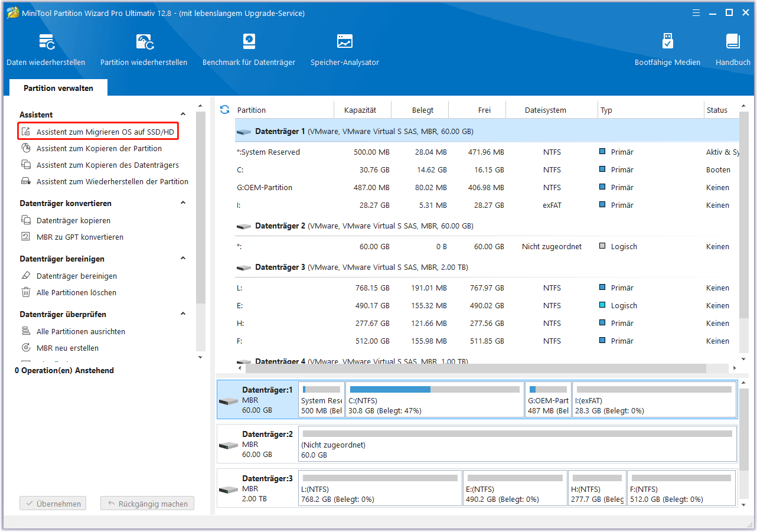Open Speicher-Analysator
This screenshot has height=532, width=757.
(345, 50)
